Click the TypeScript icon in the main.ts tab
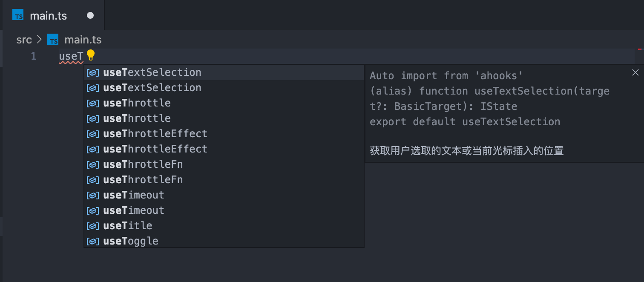 pyautogui.click(x=18, y=15)
